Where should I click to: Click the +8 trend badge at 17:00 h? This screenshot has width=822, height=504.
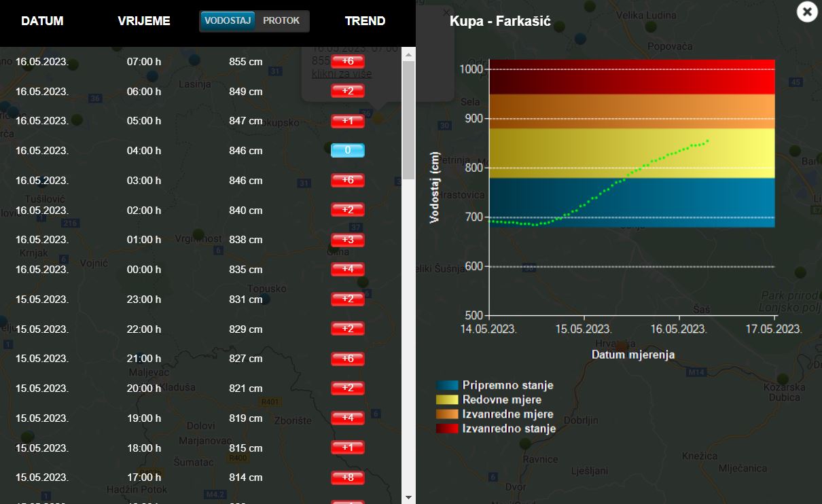[348, 478]
